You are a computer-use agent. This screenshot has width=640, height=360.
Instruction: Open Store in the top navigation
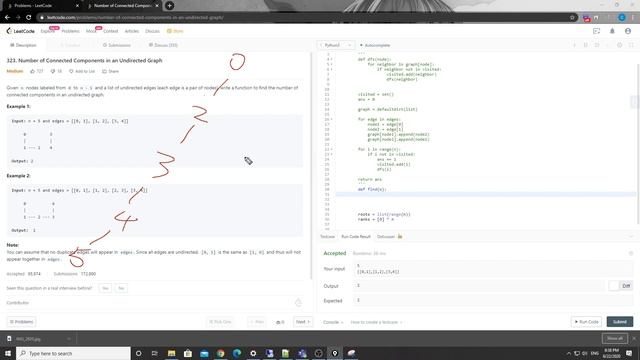point(175,31)
